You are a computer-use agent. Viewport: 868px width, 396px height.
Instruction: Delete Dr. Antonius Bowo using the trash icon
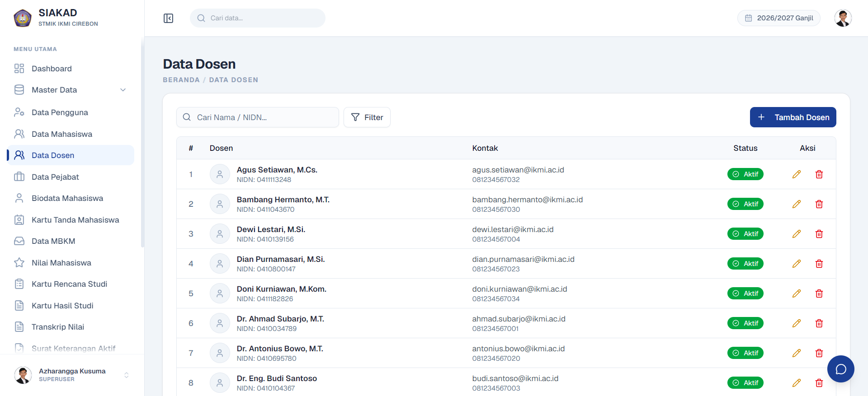pos(819,353)
